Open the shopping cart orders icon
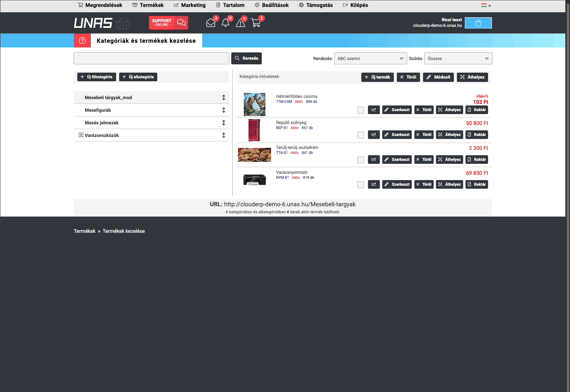Screen dimensions: 570x392 (256, 23)
